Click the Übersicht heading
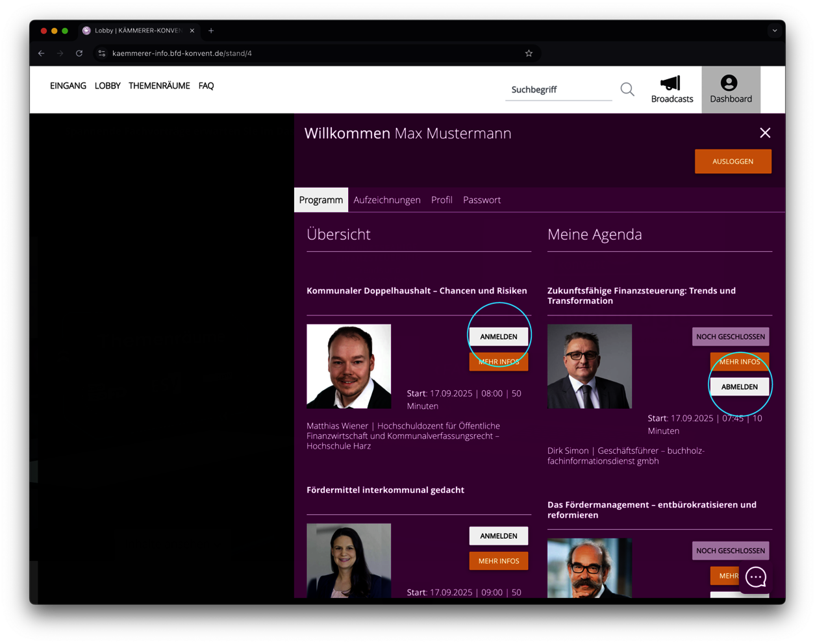Image resolution: width=815 pixels, height=644 pixels. tap(338, 234)
